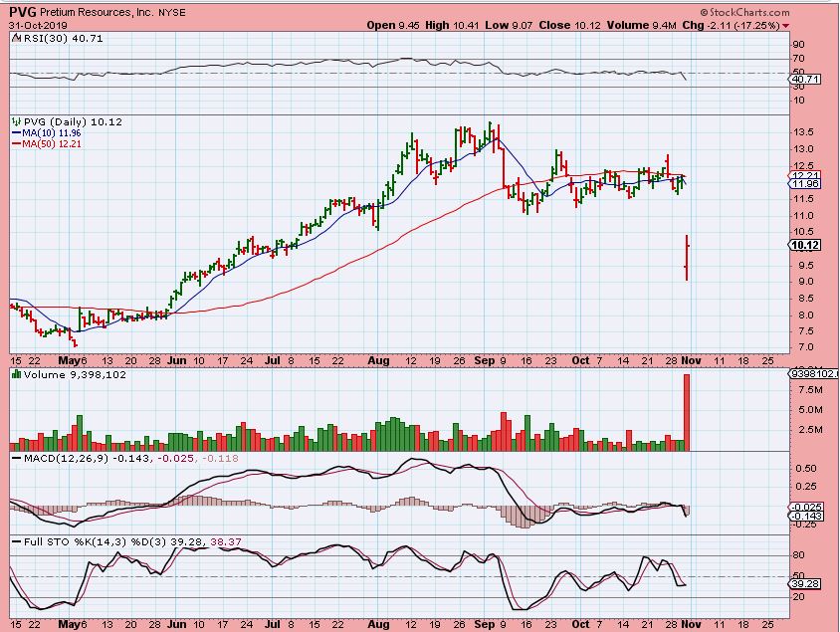This screenshot has height=632, width=840.
Task: Click the 31-Oct-2019 date label
Action: [x=39, y=26]
